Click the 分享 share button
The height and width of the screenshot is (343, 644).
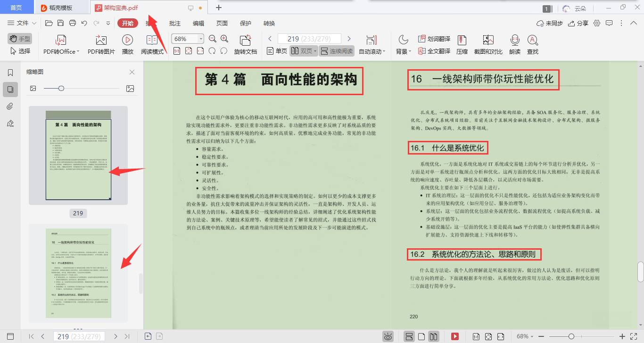[x=578, y=23]
